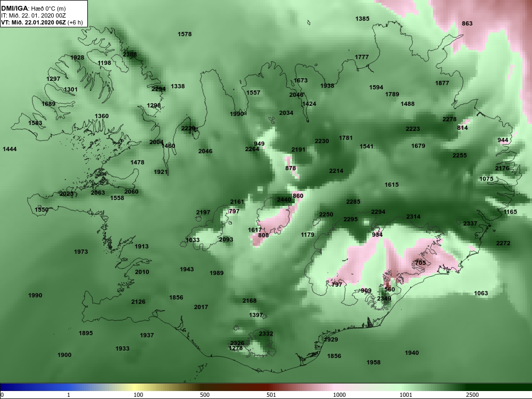Click the 501 label on the color scale
The width and height of the screenshot is (532, 399).
271,395
